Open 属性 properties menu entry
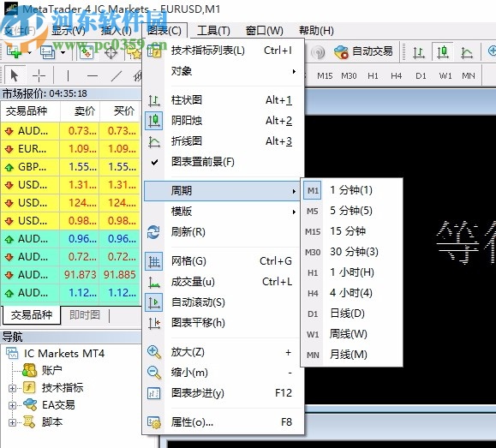496x448 pixels. click(x=223, y=422)
